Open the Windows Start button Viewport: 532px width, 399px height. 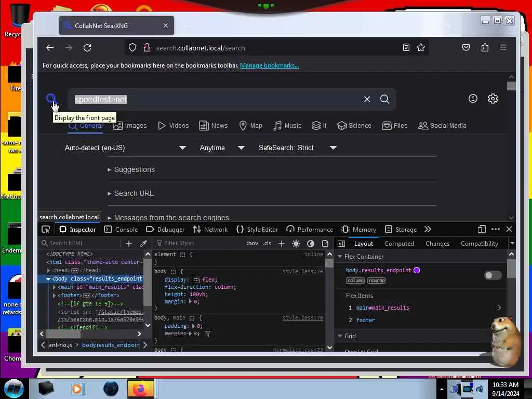(14, 389)
